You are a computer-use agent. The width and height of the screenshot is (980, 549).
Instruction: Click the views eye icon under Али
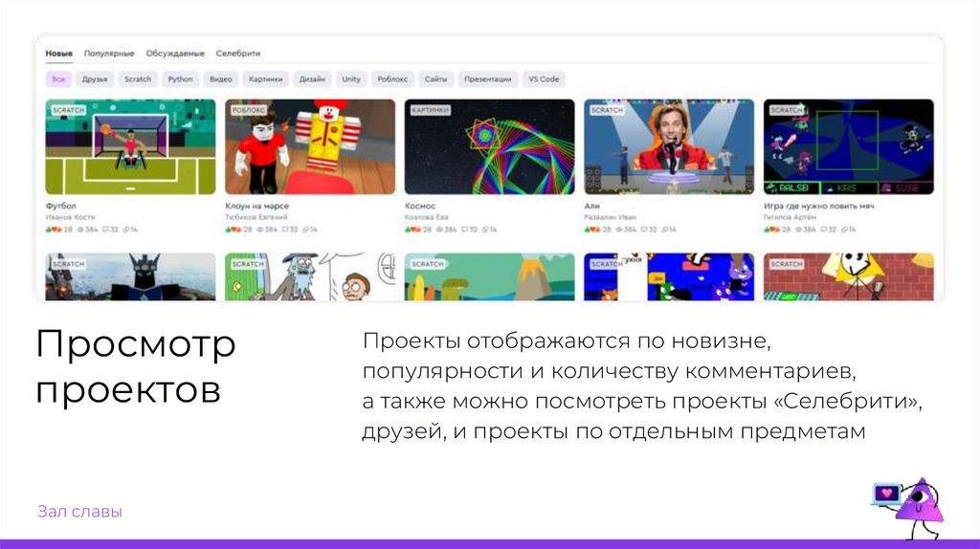[619, 230]
